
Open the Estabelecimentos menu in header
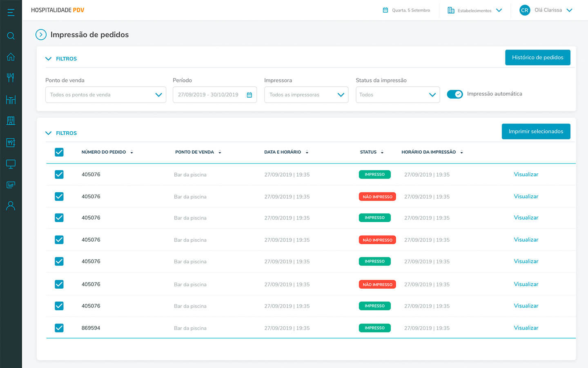click(474, 10)
